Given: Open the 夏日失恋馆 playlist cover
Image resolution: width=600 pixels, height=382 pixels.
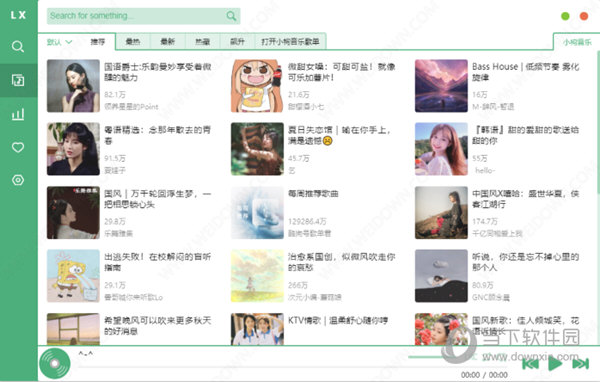Looking at the screenshot, I should 257,149.
